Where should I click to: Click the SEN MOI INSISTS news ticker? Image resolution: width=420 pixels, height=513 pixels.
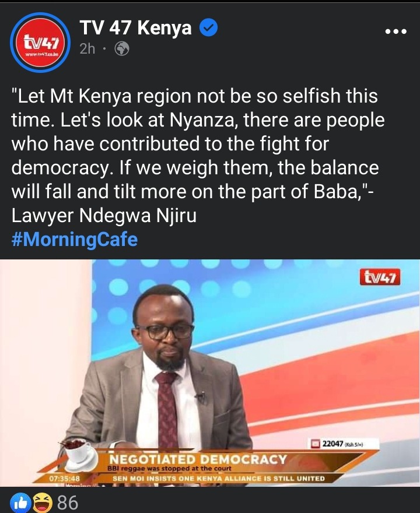pyautogui.click(x=219, y=479)
